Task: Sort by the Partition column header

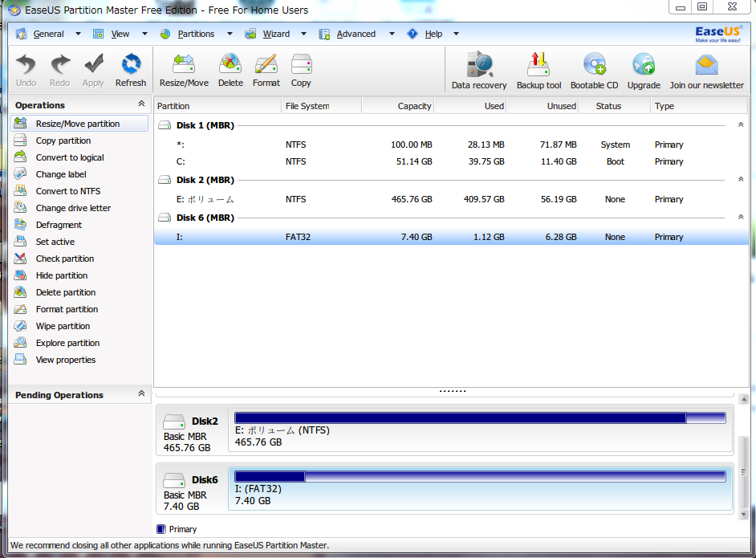Action: tap(217, 106)
